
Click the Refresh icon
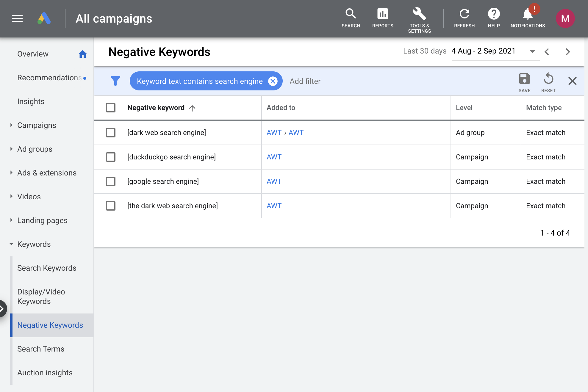464,14
